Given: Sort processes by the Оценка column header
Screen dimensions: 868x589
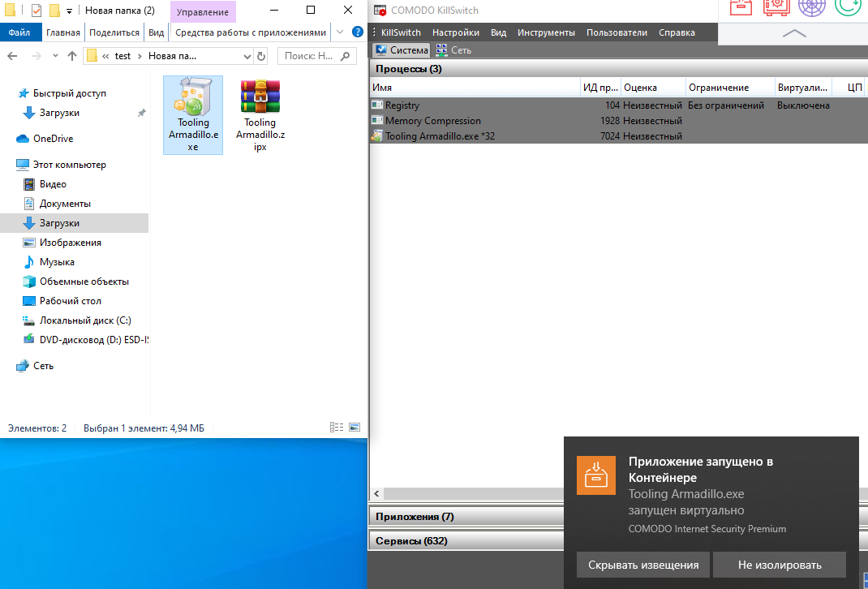Looking at the screenshot, I should click(x=653, y=88).
